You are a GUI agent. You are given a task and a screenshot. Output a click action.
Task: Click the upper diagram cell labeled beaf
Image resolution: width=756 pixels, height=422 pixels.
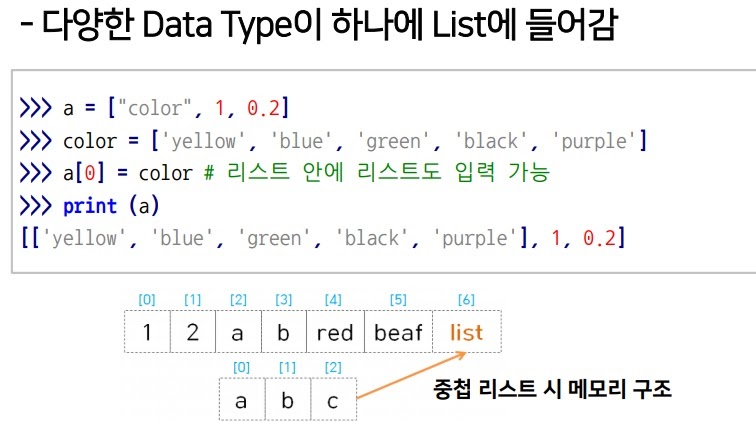398,332
